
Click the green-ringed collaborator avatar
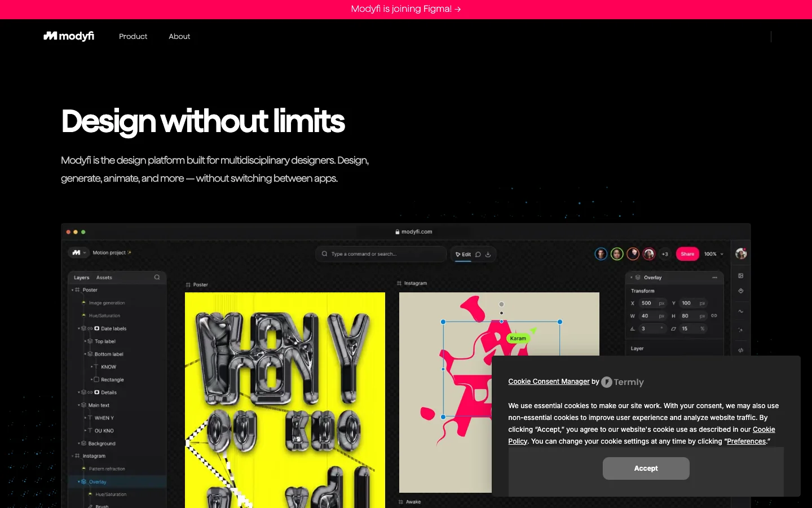[617, 254]
